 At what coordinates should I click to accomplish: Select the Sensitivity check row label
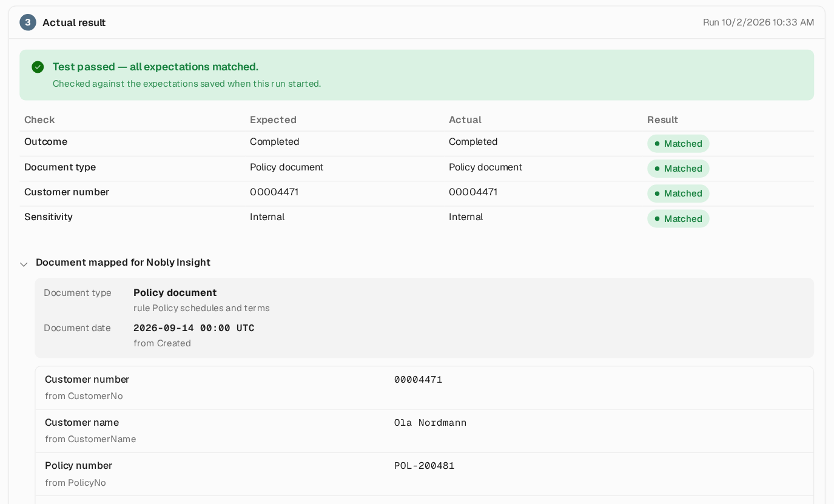pyautogui.click(x=49, y=217)
